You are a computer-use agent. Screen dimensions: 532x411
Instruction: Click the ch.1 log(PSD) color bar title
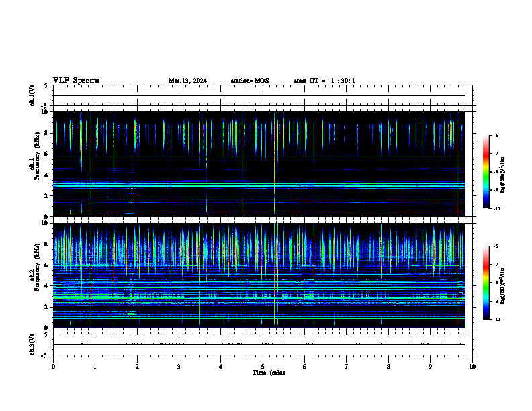coord(503,175)
